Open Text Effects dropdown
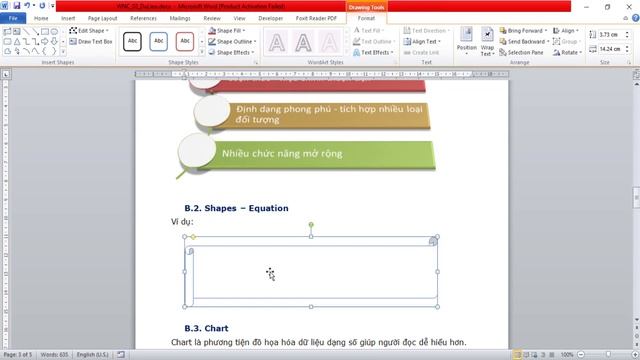640x360 pixels. 373,52
